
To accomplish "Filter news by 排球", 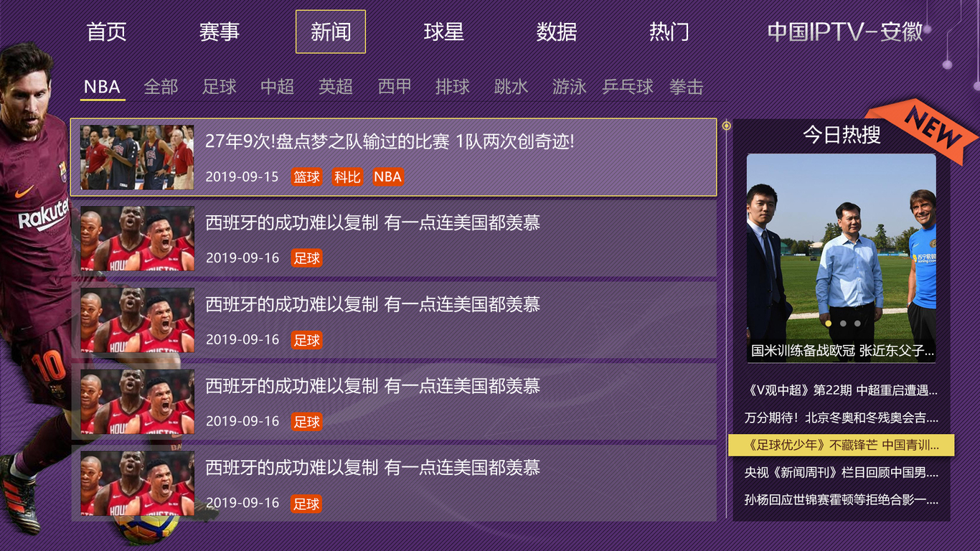I will (x=453, y=87).
